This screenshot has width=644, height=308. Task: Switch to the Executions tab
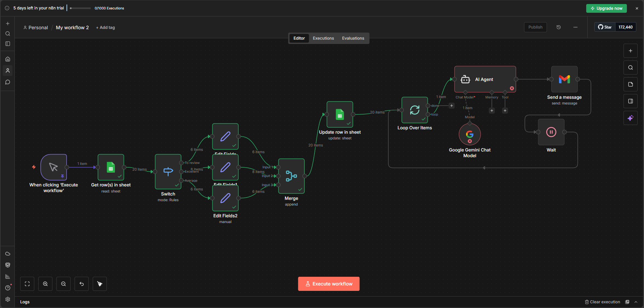click(x=323, y=38)
